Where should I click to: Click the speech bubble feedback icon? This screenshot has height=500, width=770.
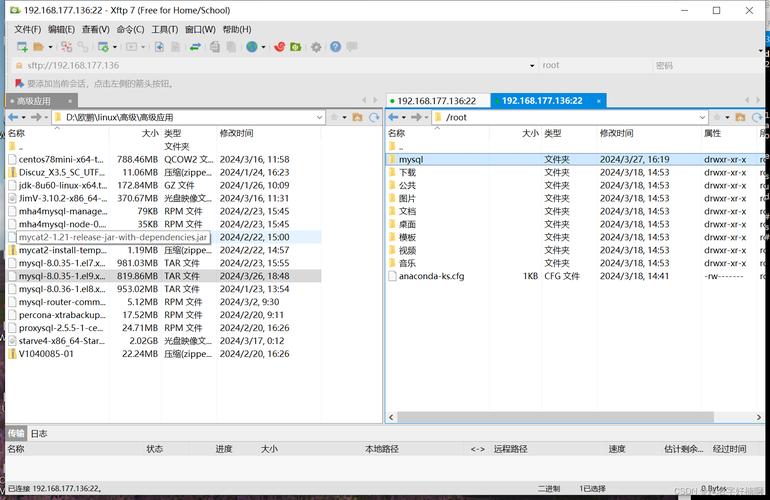(352, 47)
